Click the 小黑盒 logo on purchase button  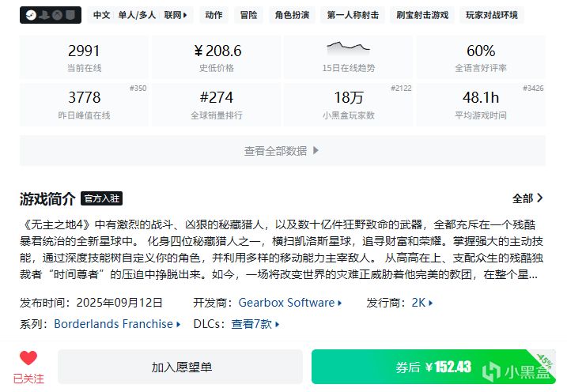pyautogui.click(x=516, y=371)
